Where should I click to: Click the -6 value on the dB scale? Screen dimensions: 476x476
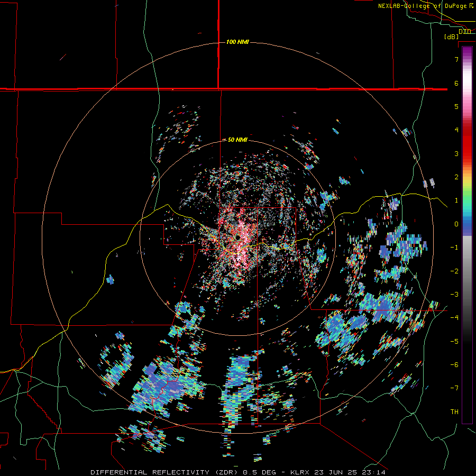pyautogui.click(x=454, y=364)
